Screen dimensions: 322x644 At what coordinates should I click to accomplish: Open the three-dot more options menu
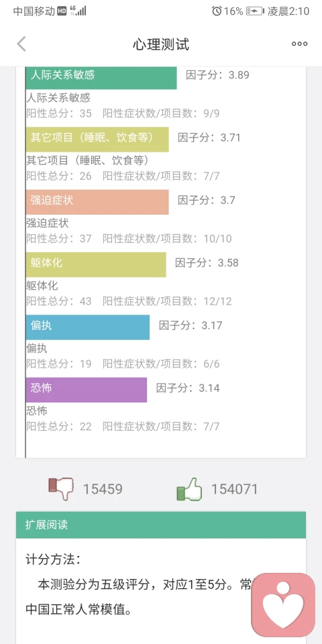tap(299, 44)
